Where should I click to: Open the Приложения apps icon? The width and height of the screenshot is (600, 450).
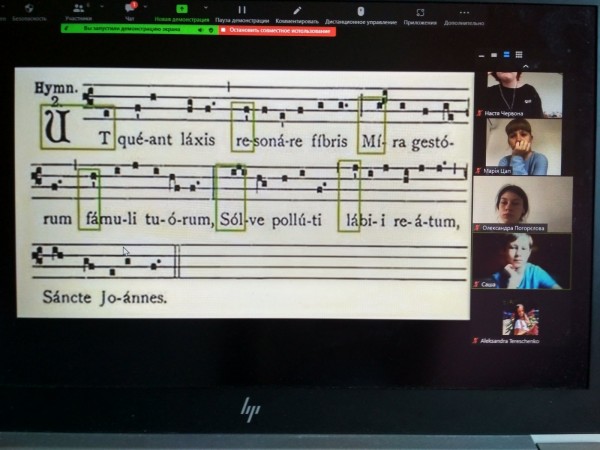420,13
